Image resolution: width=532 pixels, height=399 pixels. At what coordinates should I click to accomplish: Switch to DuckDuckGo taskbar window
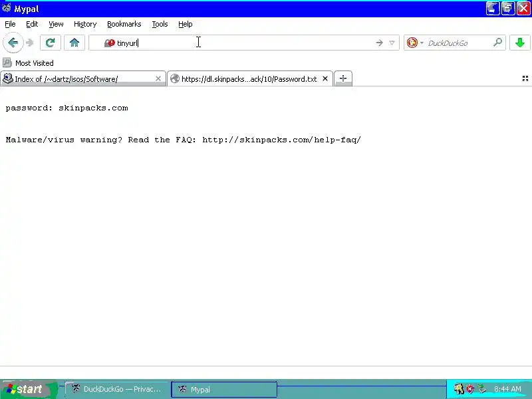tap(116, 389)
